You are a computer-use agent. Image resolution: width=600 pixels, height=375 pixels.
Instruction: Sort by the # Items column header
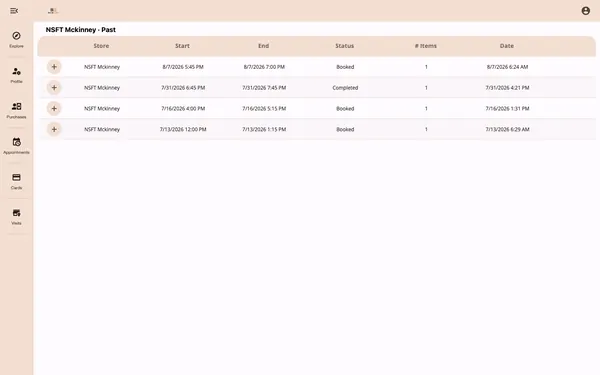(426, 46)
